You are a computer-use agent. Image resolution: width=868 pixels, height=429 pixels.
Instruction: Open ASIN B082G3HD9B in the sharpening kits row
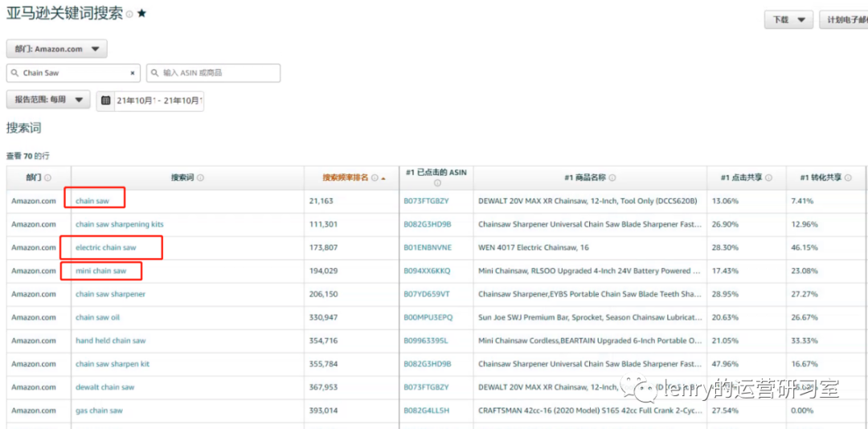click(428, 224)
